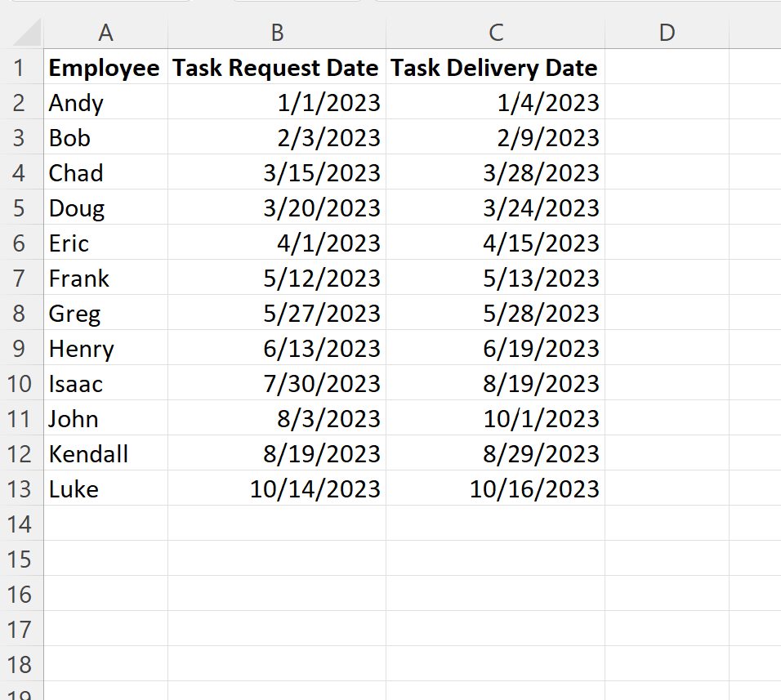Select the cell containing Doug
The image size is (781, 700).
105,208
